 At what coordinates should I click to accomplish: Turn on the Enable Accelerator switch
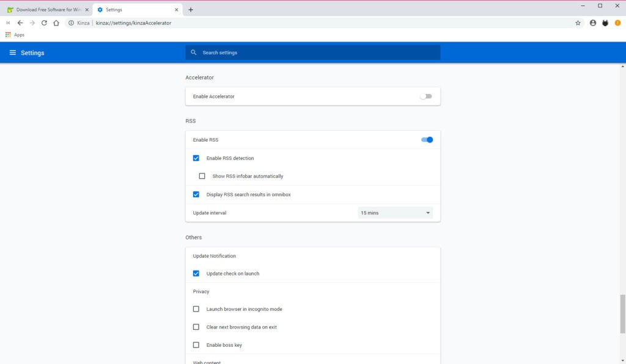[426, 96]
